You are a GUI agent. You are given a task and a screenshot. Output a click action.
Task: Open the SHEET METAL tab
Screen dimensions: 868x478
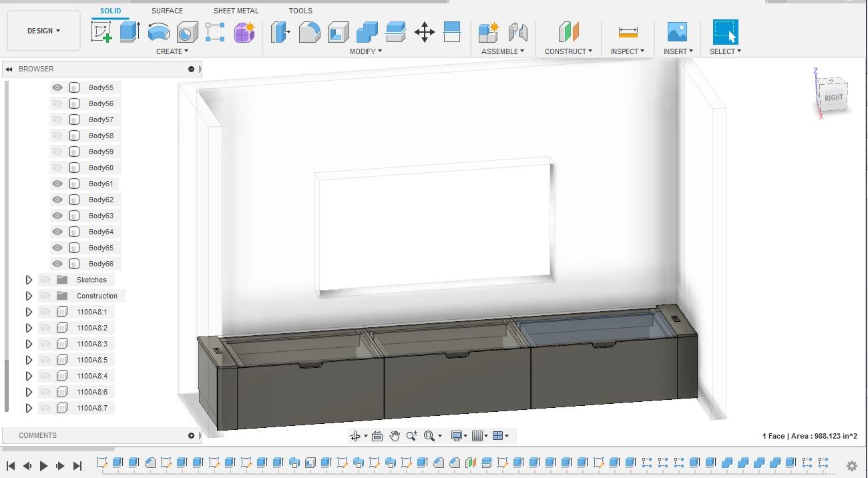coord(236,11)
